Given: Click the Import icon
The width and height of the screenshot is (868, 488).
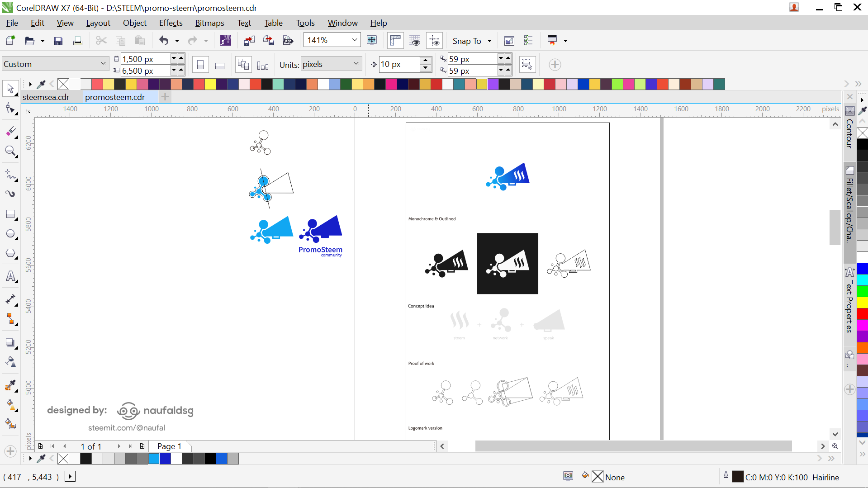Looking at the screenshot, I should click(x=249, y=41).
